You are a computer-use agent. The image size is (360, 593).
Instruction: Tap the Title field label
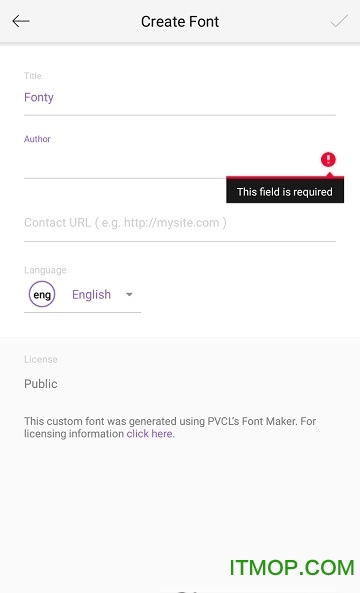coord(33,76)
